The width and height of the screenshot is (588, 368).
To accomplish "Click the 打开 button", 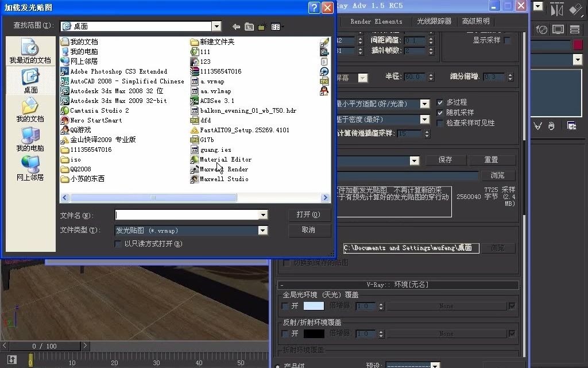I will [x=308, y=214].
